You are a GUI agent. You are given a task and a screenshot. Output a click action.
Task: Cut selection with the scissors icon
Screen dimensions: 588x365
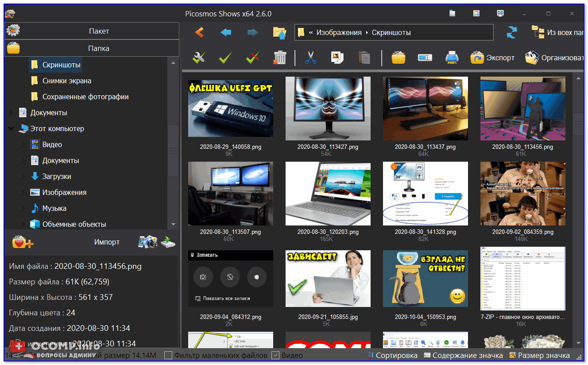(x=311, y=58)
